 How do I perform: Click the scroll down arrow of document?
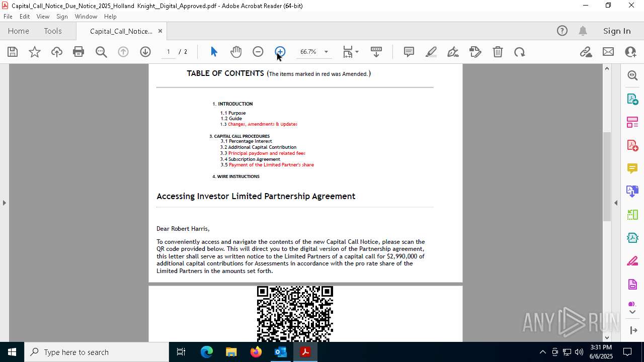(607, 337)
